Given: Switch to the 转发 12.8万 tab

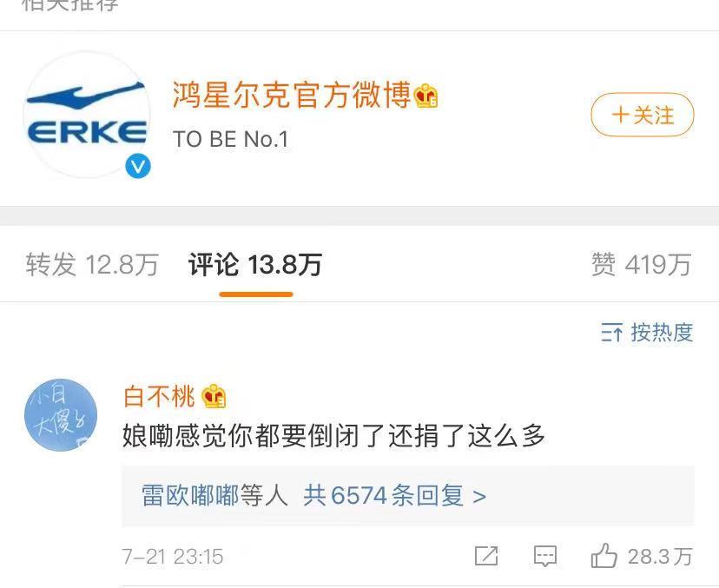Looking at the screenshot, I should pyautogui.click(x=92, y=265).
